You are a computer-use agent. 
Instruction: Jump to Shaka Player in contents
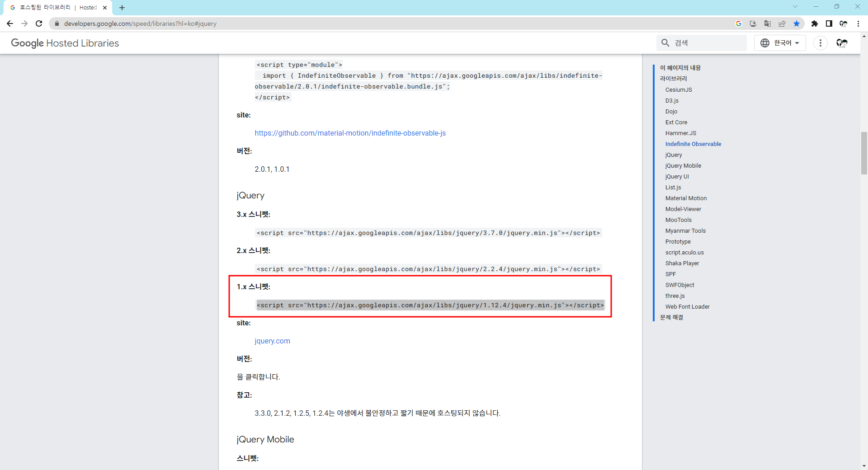(682, 263)
